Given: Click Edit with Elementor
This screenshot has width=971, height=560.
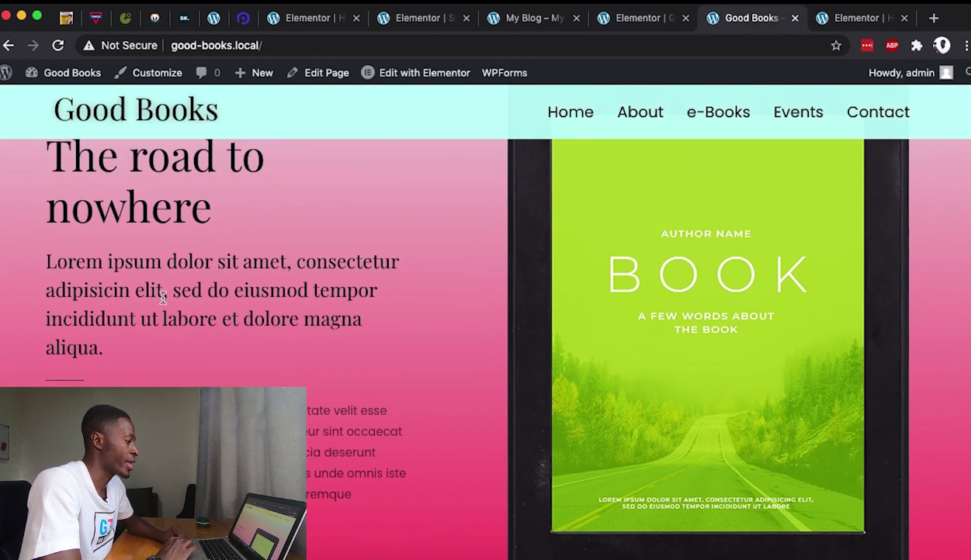Looking at the screenshot, I should point(416,73).
